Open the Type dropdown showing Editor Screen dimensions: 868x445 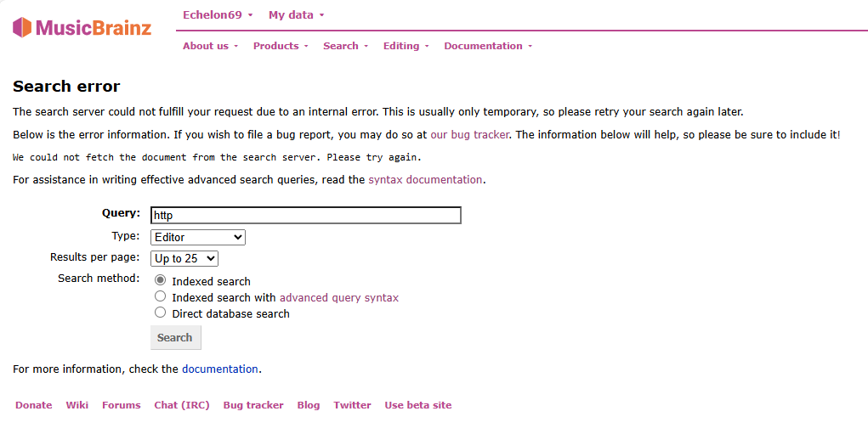[x=197, y=237]
